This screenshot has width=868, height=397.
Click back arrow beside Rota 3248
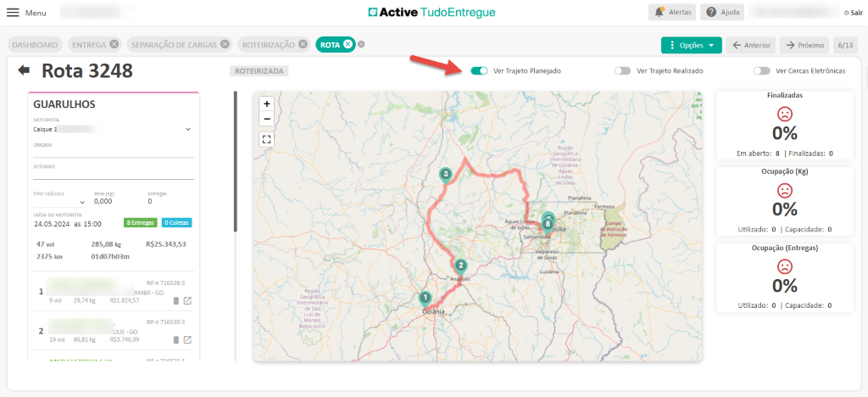(x=24, y=70)
